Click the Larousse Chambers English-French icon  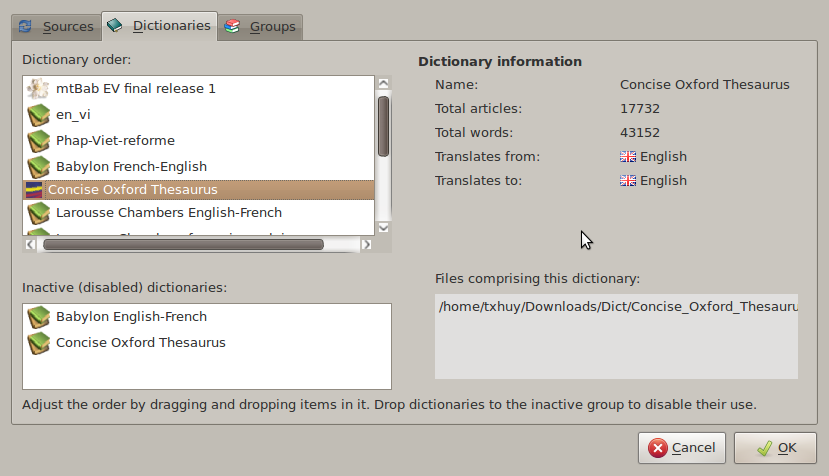(38, 213)
